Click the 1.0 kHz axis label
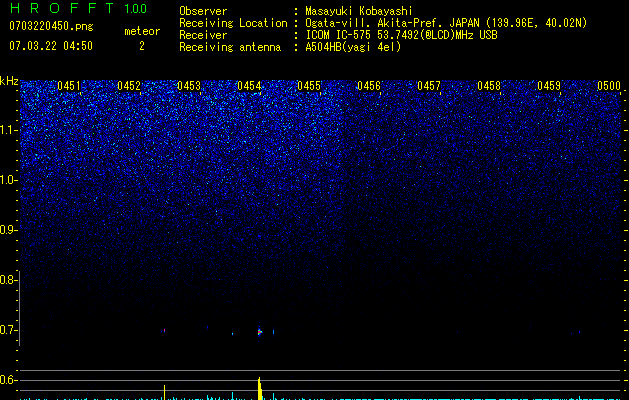629x400 pixels. [x=8, y=180]
